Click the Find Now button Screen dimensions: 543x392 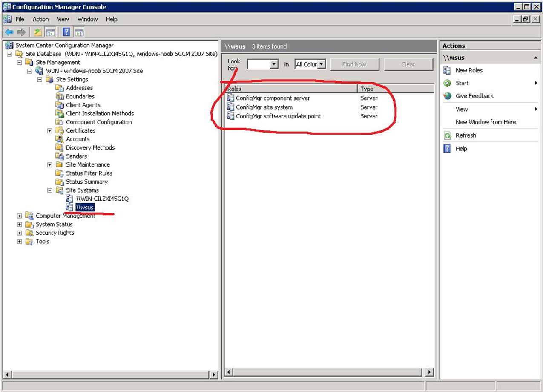click(354, 64)
